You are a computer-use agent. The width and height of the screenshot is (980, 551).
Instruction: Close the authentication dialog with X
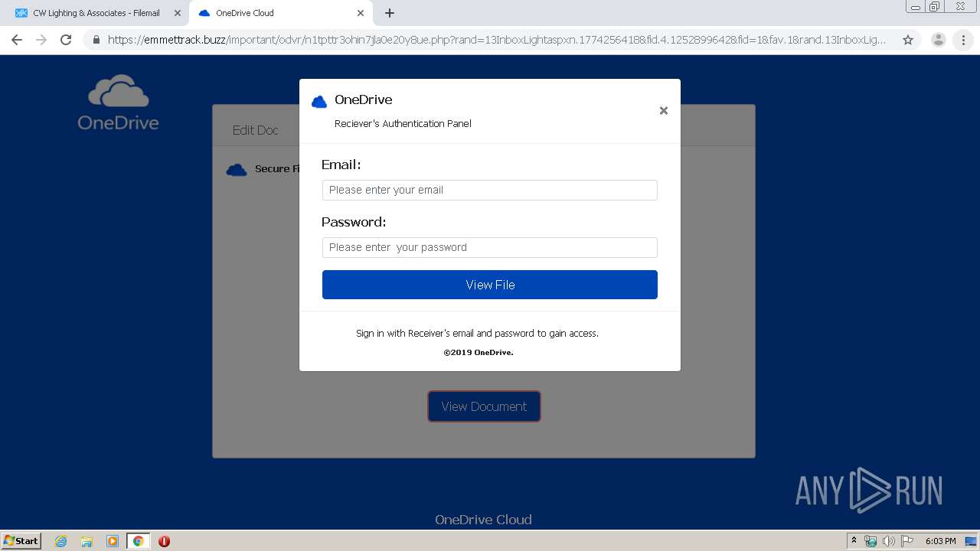click(664, 111)
